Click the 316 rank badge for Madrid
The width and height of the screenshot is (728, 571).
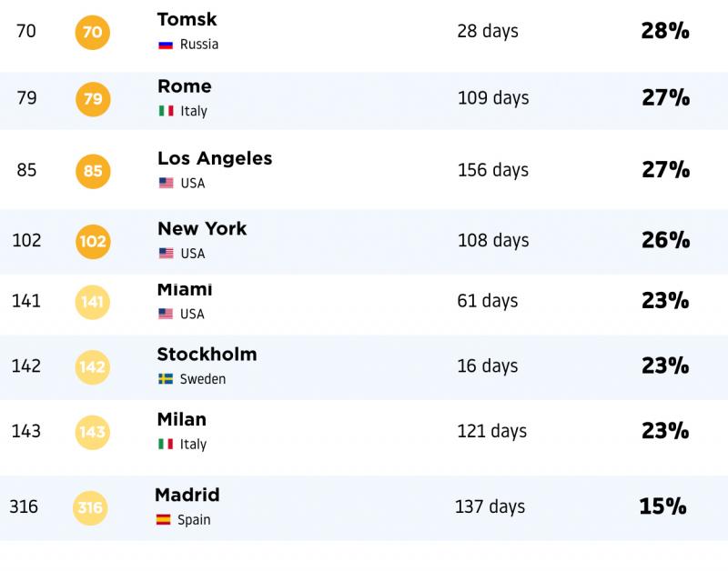pyautogui.click(x=90, y=508)
